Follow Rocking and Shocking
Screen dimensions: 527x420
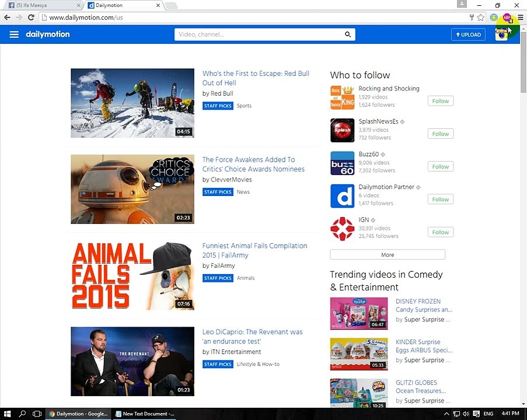coord(440,101)
